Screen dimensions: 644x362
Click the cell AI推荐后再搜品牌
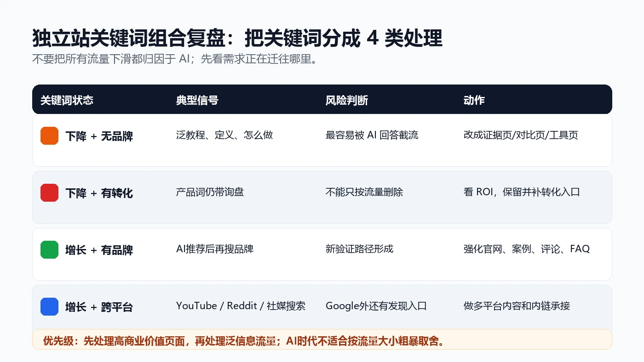[x=215, y=249]
